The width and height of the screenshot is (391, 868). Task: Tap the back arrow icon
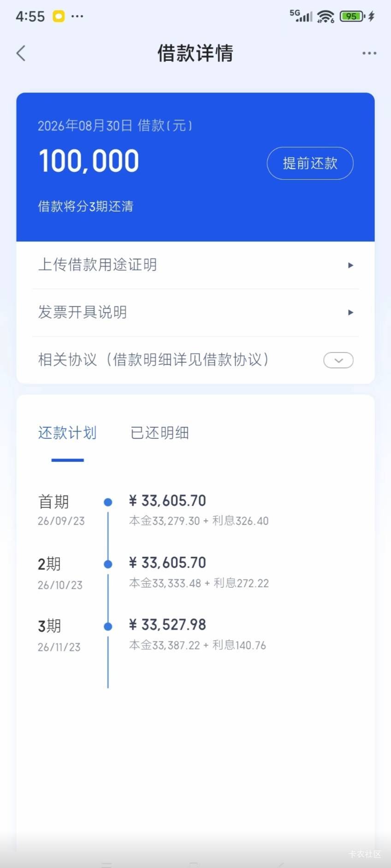tap(21, 53)
